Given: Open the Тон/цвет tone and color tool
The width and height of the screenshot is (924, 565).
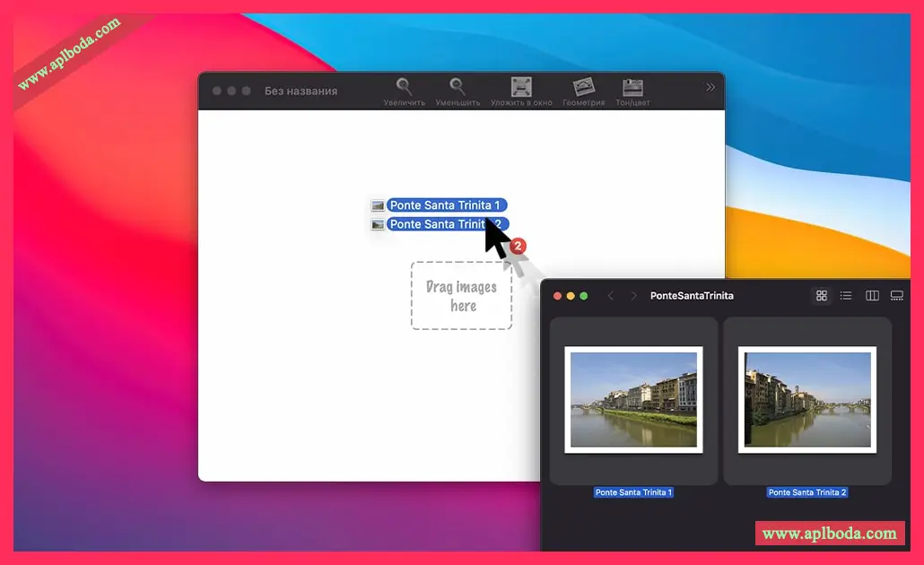Looking at the screenshot, I should (x=632, y=91).
